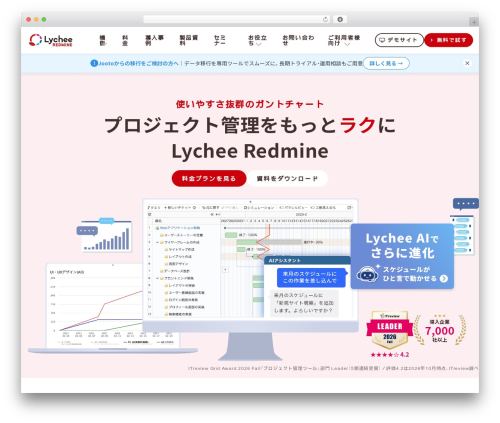Click the browser reload icon
This screenshot has width=500, height=423.
click(x=325, y=20)
